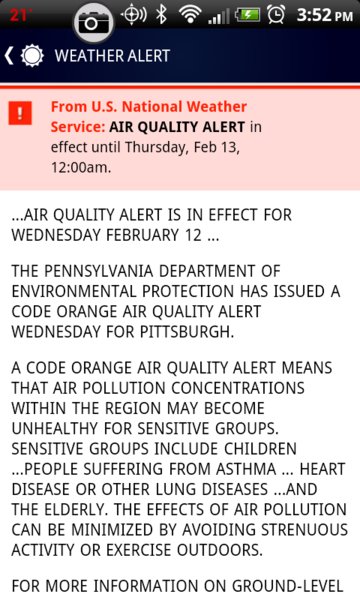Tap the red exclamation alert icon

click(20, 113)
